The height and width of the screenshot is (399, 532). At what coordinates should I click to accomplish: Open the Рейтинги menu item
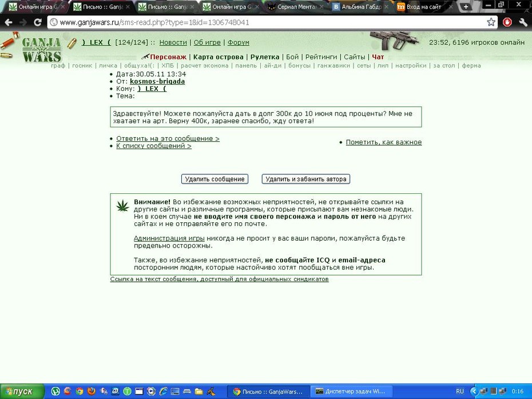321,57
